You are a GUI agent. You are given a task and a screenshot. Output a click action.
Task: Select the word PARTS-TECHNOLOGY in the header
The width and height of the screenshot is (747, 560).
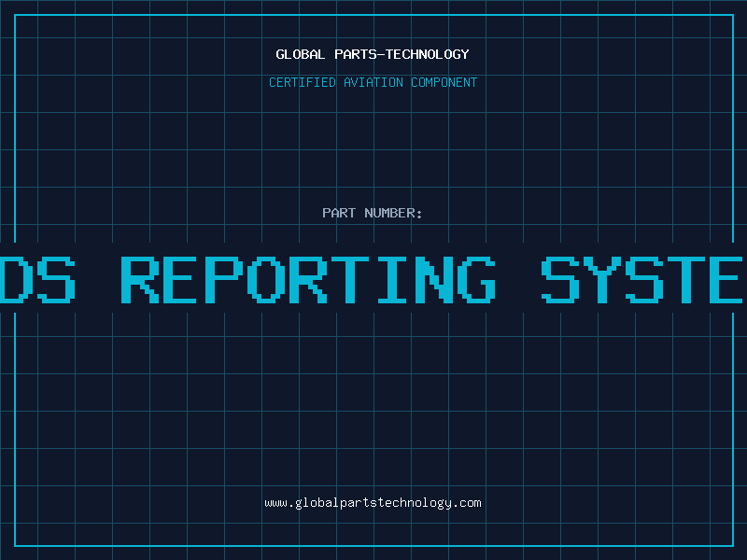(401, 54)
